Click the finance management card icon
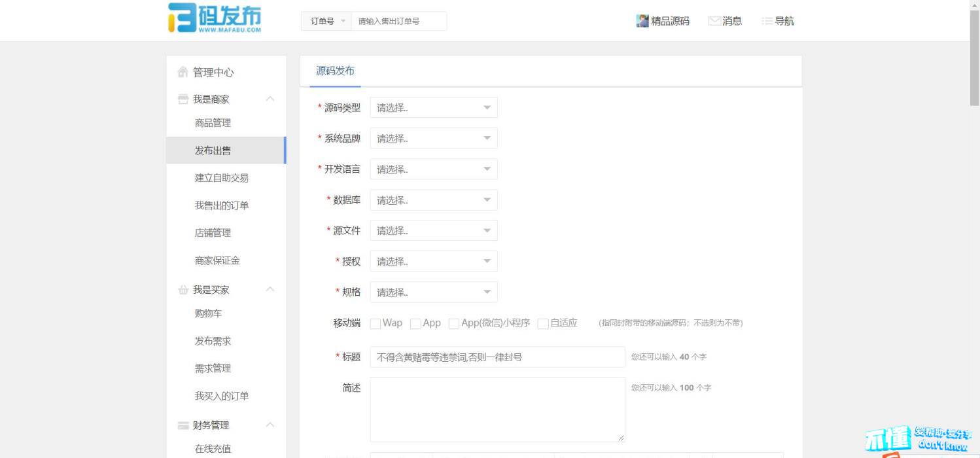Image resolution: width=980 pixels, height=458 pixels. pos(183,425)
